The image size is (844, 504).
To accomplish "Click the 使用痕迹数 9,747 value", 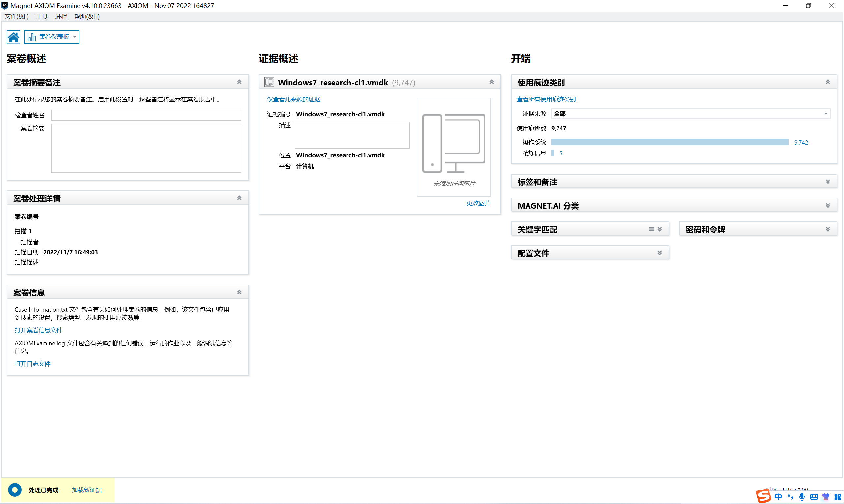I will tap(559, 128).
